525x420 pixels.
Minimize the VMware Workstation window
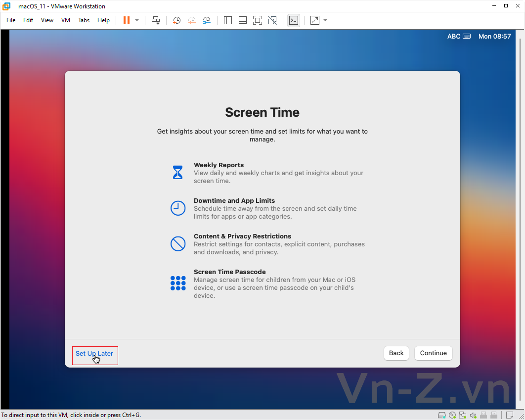[494, 6]
